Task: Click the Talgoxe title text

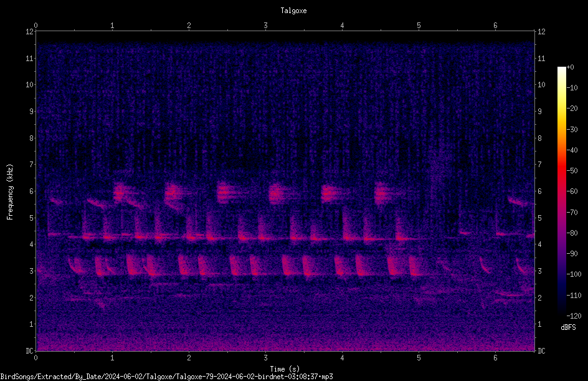Action: [293, 11]
